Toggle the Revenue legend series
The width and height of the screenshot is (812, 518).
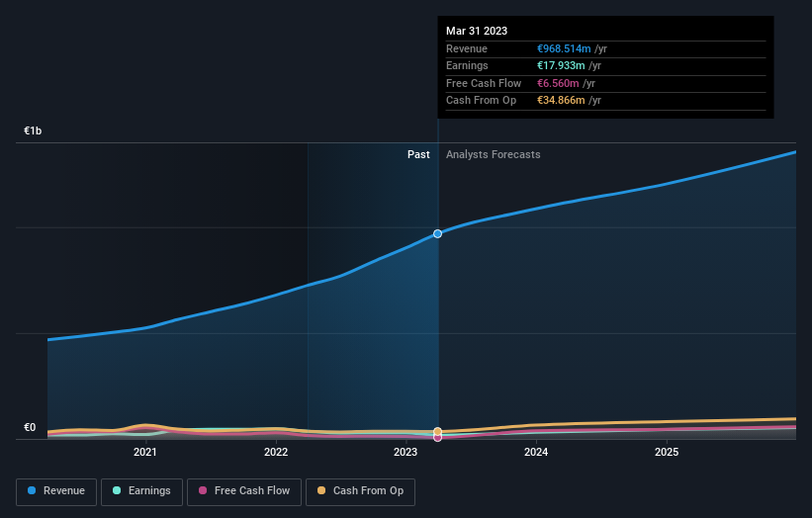[56, 491]
